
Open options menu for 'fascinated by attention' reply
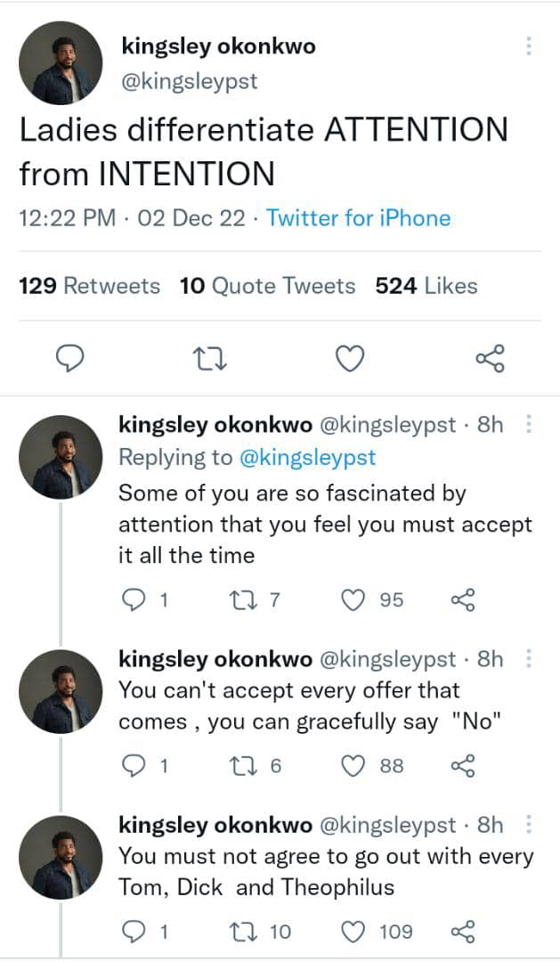(529, 425)
